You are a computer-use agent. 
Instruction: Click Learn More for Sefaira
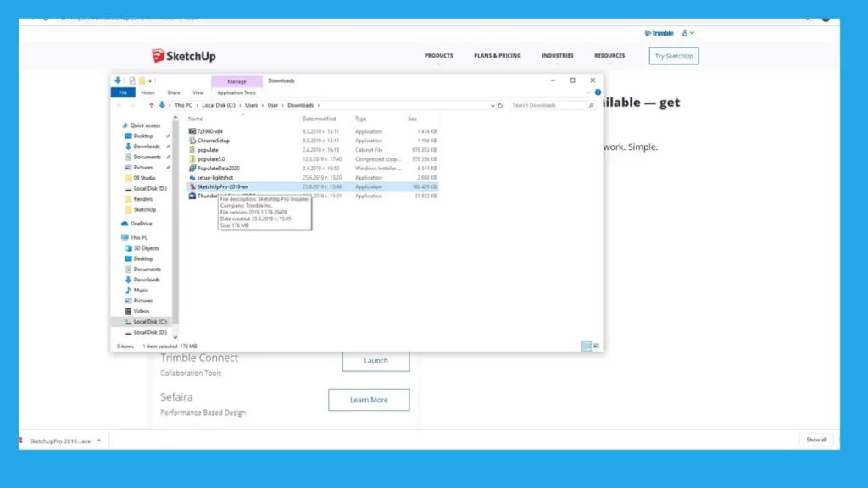point(369,400)
